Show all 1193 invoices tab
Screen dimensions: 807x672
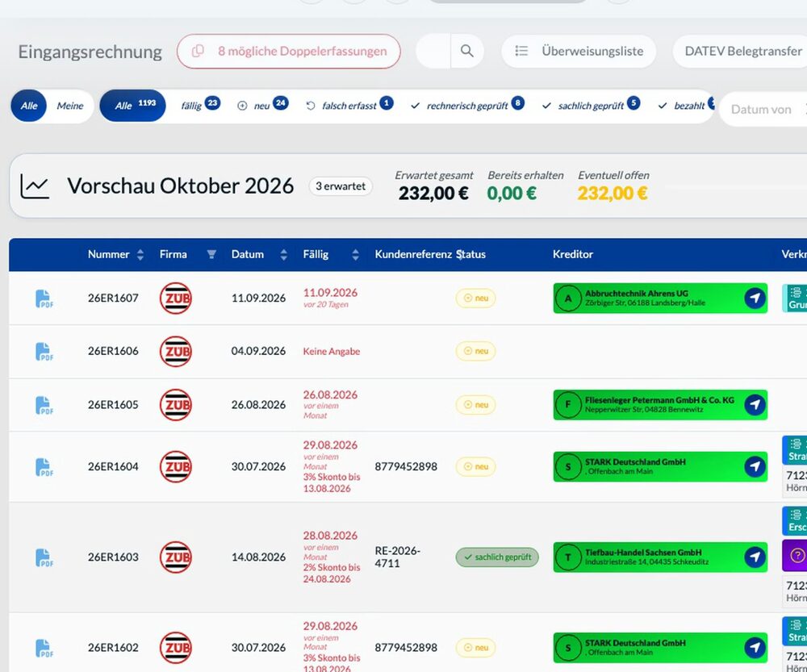point(133,106)
